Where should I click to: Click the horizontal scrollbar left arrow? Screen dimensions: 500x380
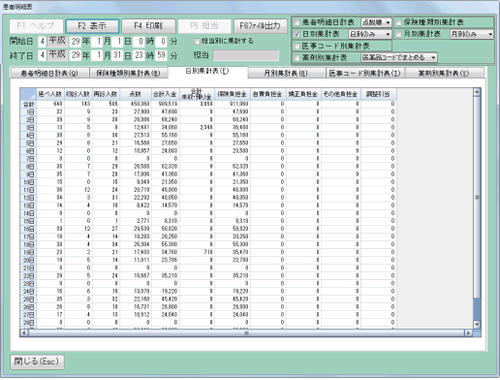coord(24,333)
